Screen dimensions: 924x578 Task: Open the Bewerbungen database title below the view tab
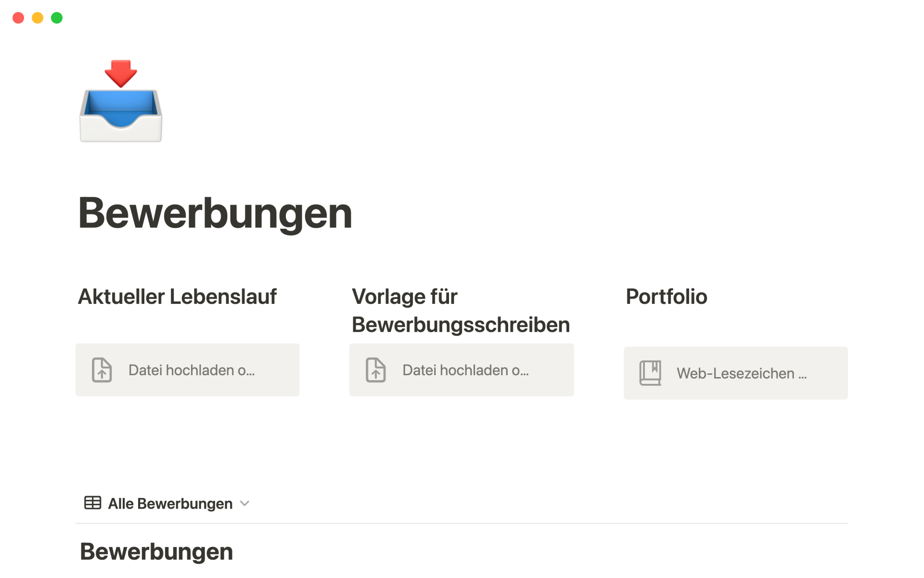click(x=156, y=552)
